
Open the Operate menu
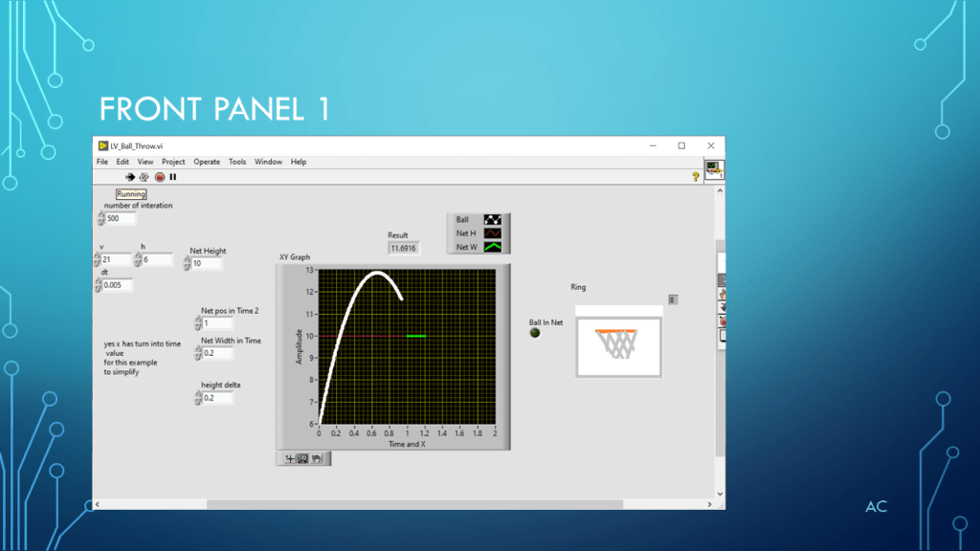point(207,162)
